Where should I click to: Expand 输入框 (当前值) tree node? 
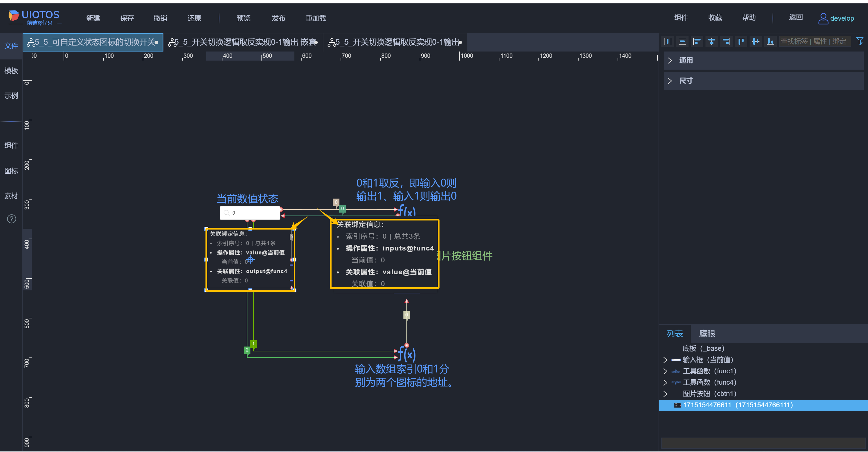tap(665, 359)
